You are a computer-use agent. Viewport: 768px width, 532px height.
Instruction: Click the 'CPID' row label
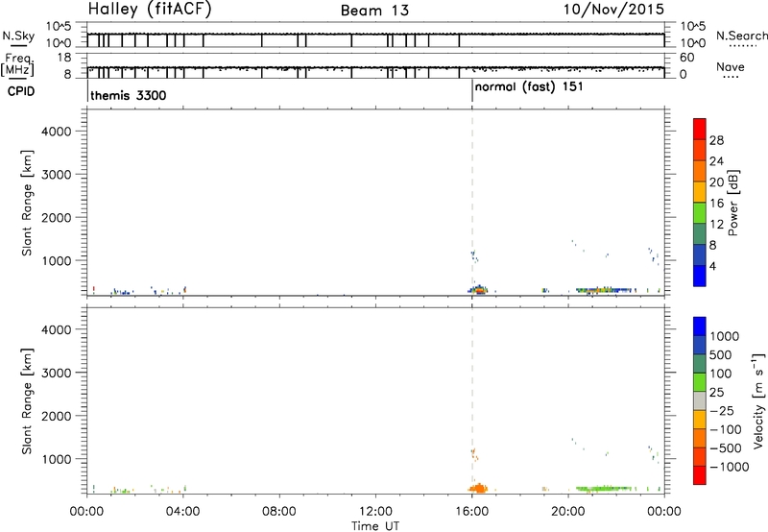click(21, 91)
